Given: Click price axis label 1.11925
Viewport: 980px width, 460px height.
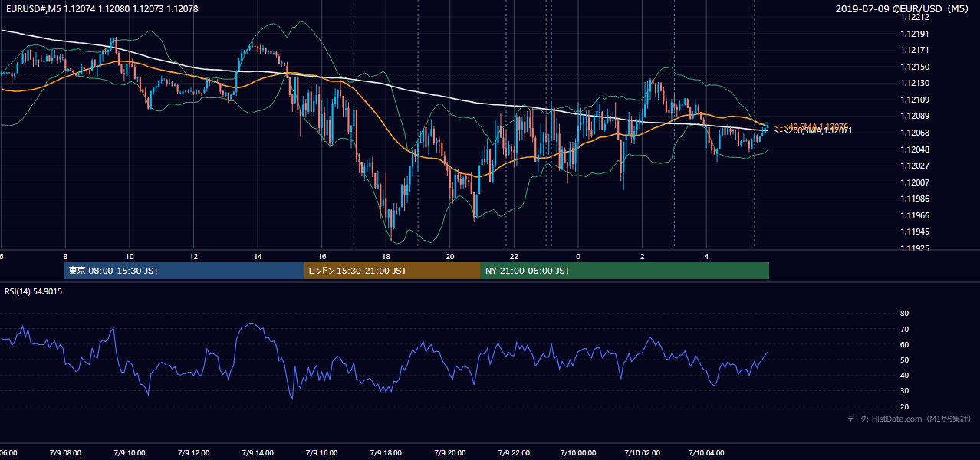Looking at the screenshot, I should [x=916, y=248].
